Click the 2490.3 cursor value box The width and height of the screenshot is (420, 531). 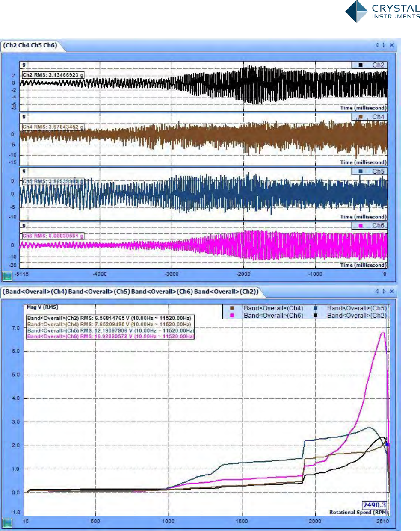click(374, 505)
